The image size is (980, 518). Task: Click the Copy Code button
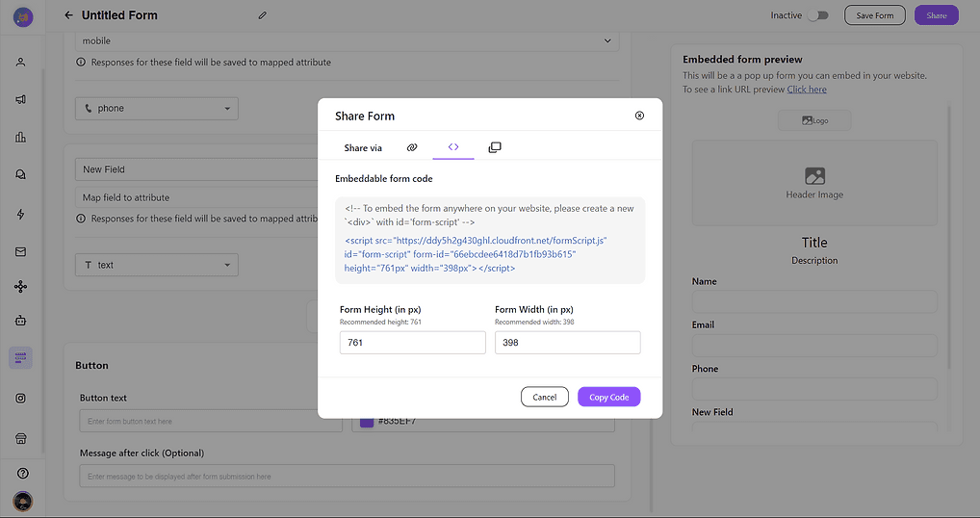(608, 397)
